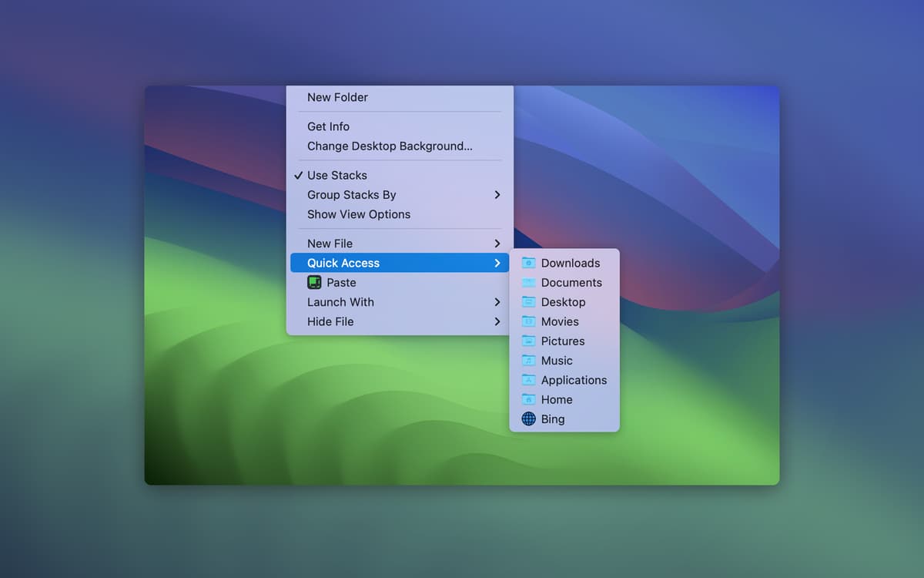Expand the Launch With submenu chevron
The width and height of the screenshot is (924, 578).
tap(497, 302)
